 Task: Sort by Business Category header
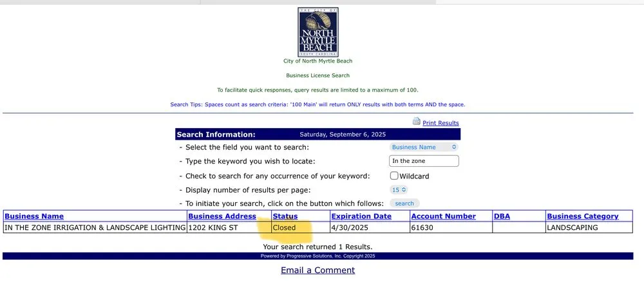[x=582, y=216]
